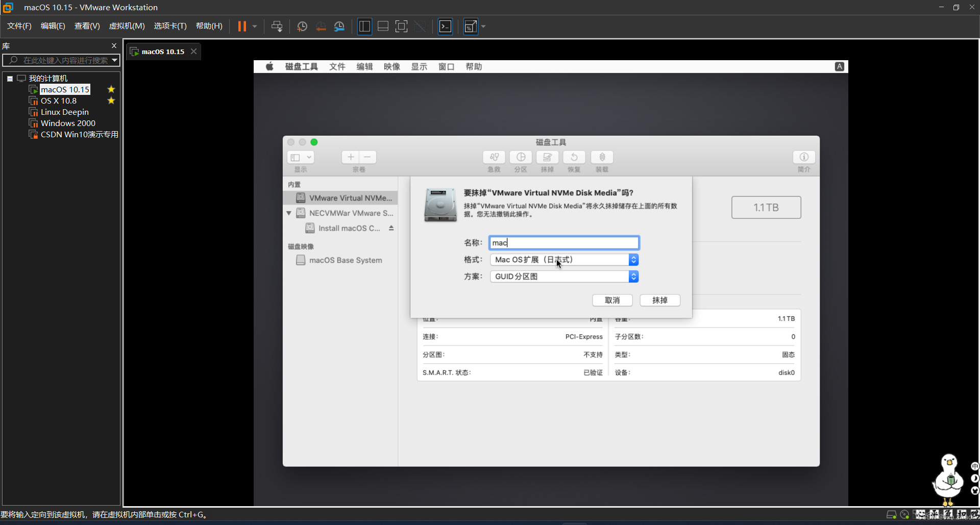
Task: Open the macOS 显示 menu
Action: (x=419, y=67)
